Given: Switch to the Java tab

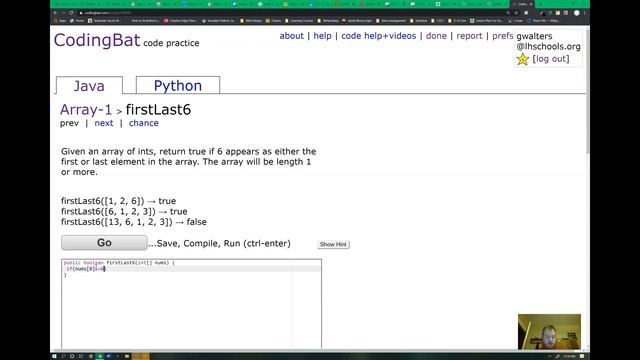Looking at the screenshot, I should pos(89,85).
